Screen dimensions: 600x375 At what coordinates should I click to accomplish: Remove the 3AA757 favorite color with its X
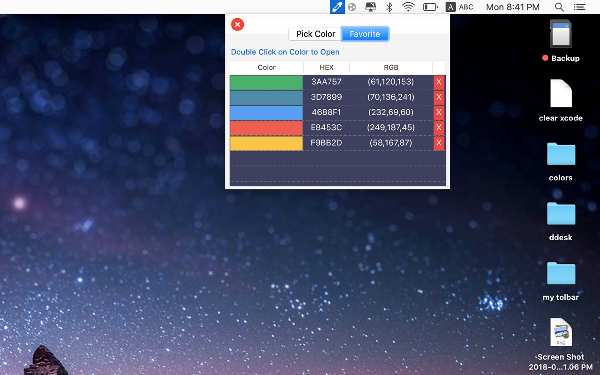pos(439,82)
